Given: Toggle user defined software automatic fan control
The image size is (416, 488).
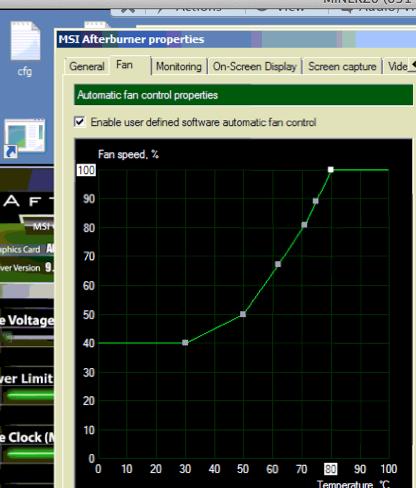Looking at the screenshot, I should pyautogui.click(x=80, y=122).
